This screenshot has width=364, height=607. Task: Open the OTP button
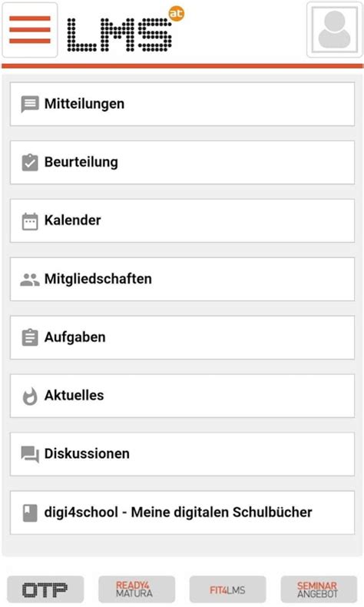point(45,589)
